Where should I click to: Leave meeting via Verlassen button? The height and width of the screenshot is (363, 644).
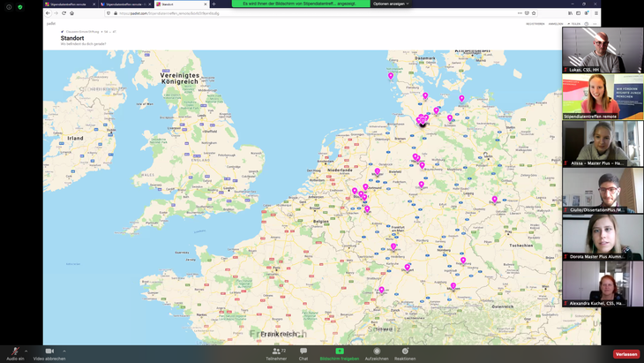click(626, 354)
